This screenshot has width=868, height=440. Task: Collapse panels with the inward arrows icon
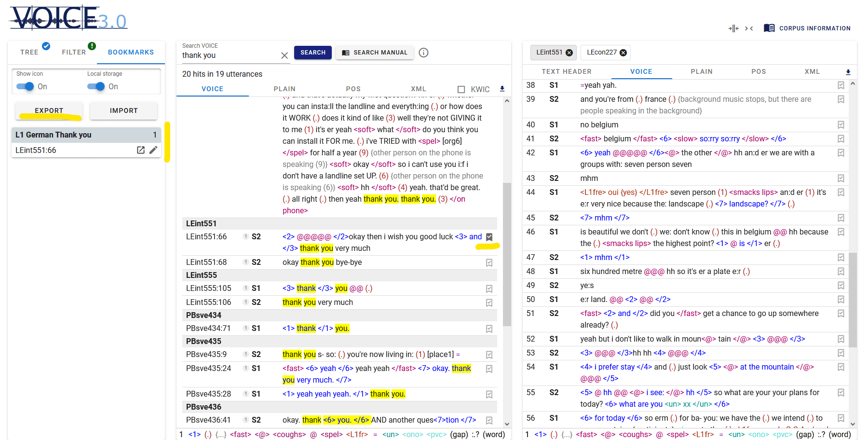click(x=749, y=28)
